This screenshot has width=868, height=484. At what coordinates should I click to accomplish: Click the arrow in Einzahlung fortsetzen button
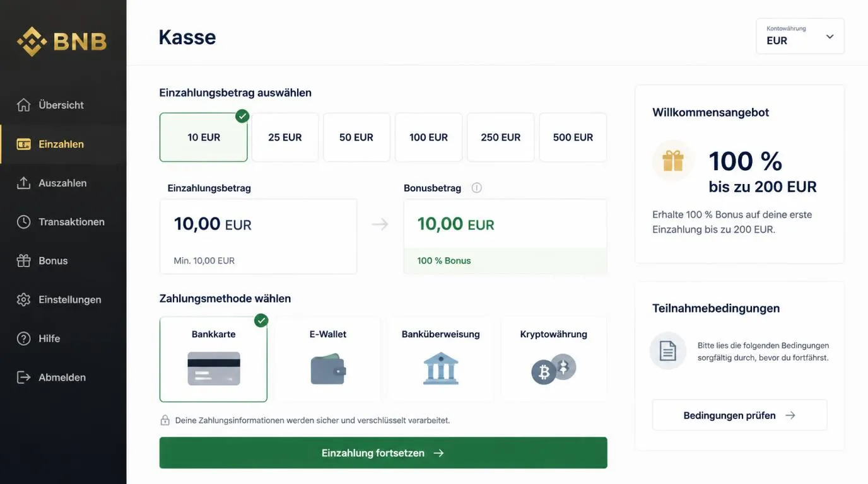(x=439, y=453)
